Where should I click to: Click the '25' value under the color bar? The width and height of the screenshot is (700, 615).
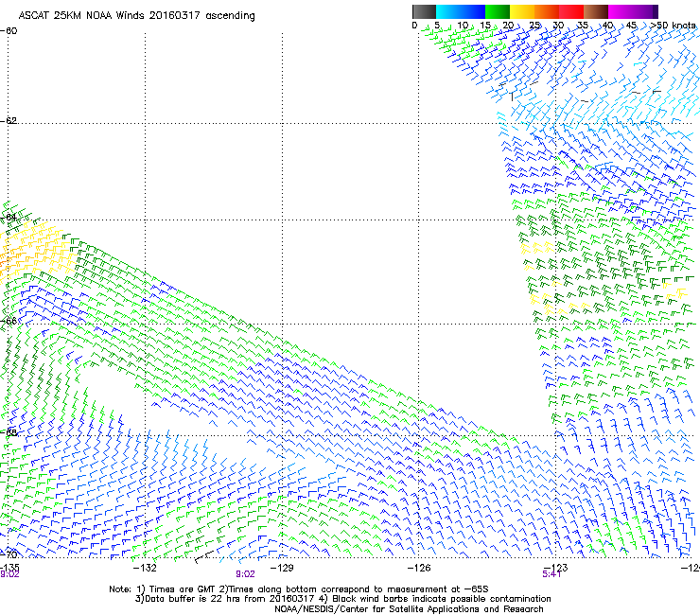tap(534, 26)
